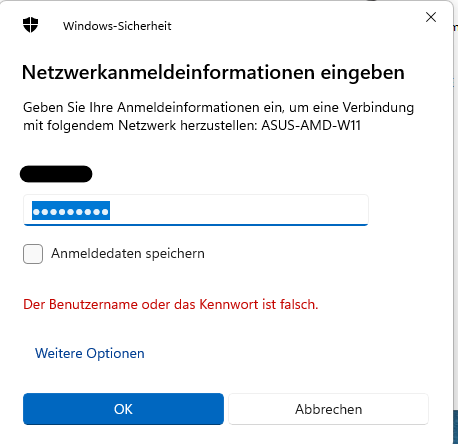Viewport: 458px width, 444px height.
Task: Click the redacted username label
Action: pos(56,174)
